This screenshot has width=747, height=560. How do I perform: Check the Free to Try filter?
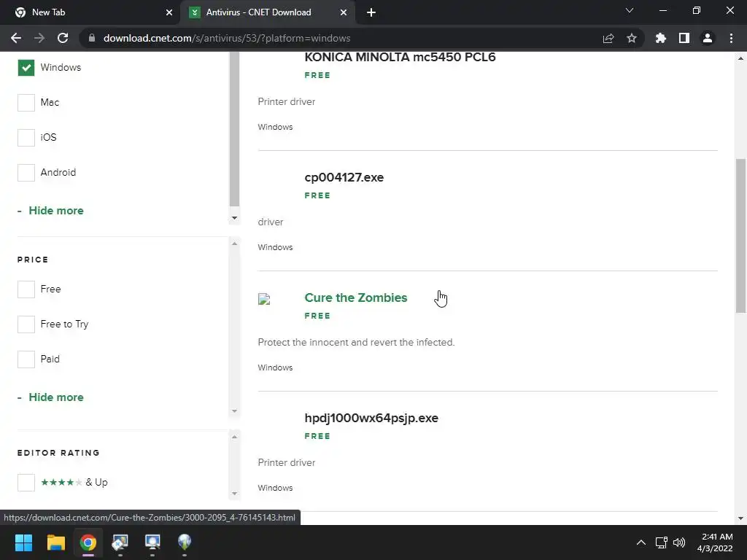[26, 324]
